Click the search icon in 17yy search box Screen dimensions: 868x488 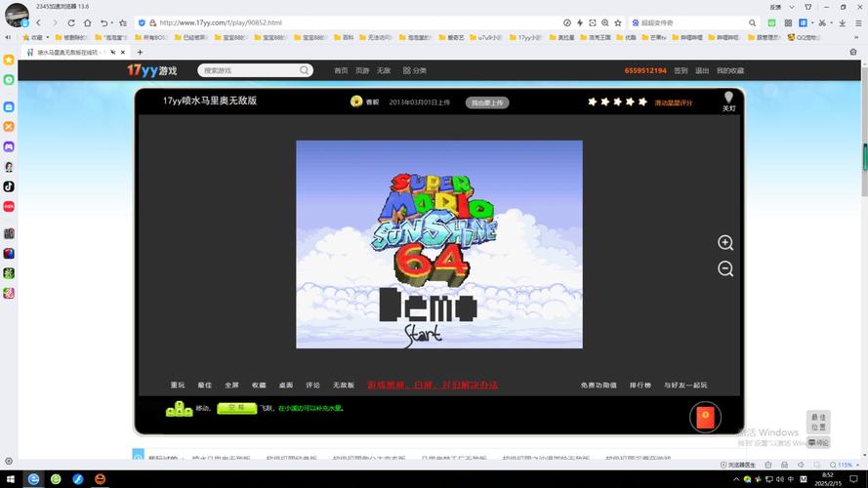point(304,70)
